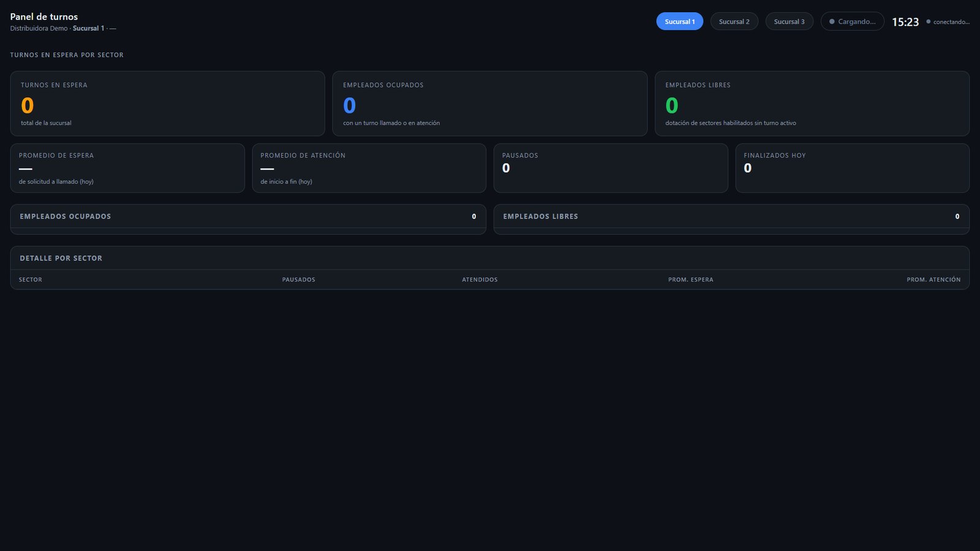Image resolution: width=980 pixels, height=551 pixels.
Task: Click the Finalizados hoy card label
Action: pyautogui.click(x=775, y=156)
